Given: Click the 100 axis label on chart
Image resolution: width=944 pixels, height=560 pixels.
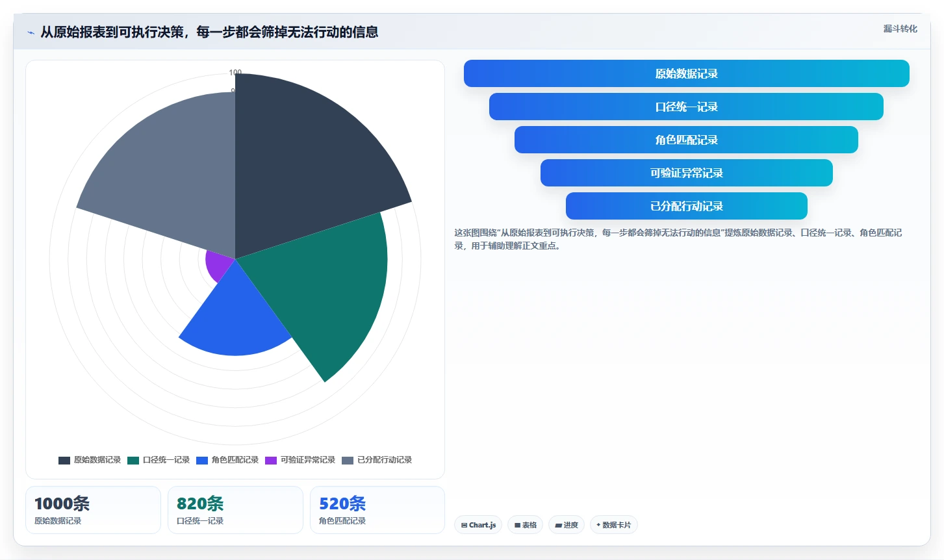Looking at the screenshot, I should pyautogui.click(x=235, y=72).
